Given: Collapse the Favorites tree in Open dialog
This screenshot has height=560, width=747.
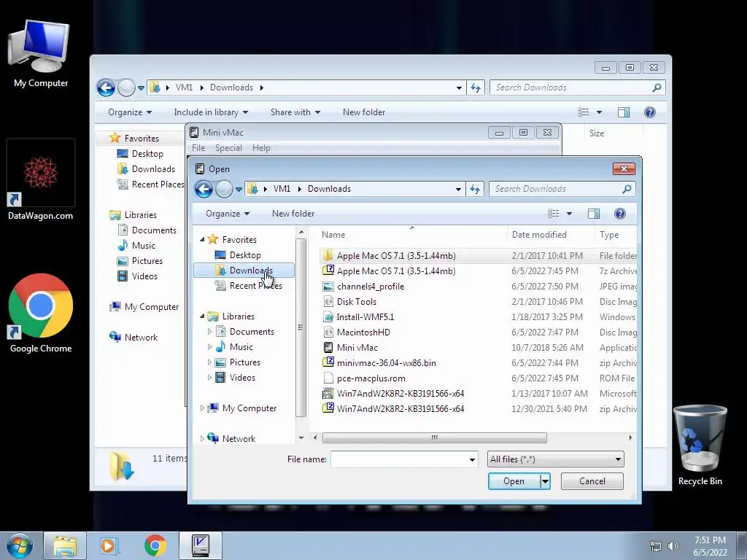Looking at the screenshot, I should [x=202, y=239].
